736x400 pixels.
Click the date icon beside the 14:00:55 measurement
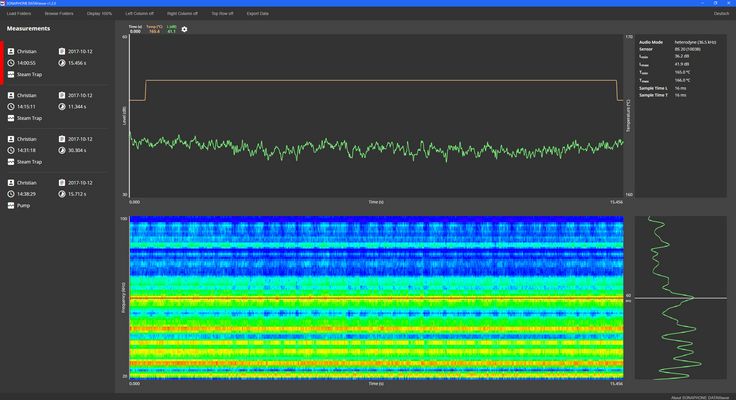(x=62, y=51)
